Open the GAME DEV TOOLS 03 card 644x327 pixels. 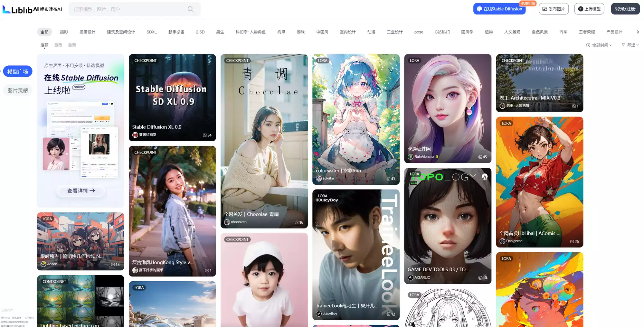[448, 226]
